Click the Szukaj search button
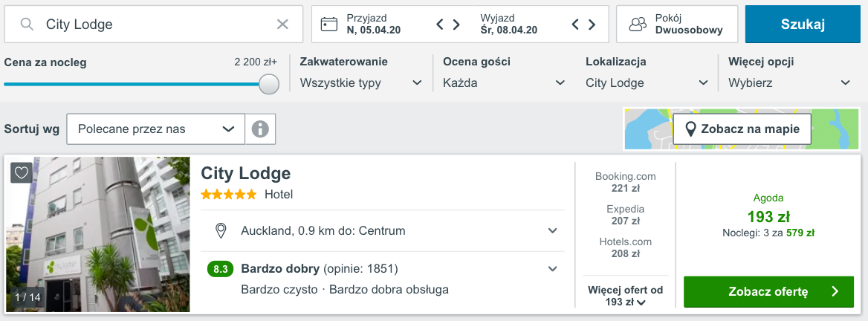 click(803, 24)
